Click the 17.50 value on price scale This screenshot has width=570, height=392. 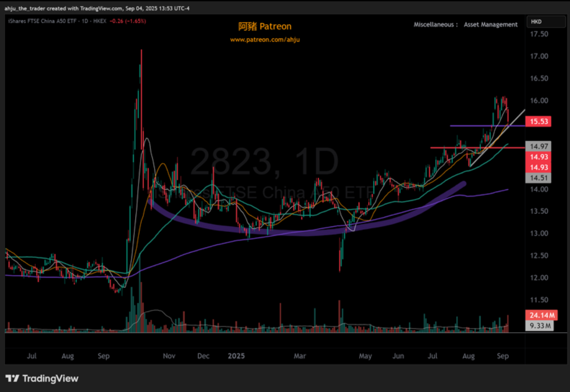pyautogui.click(x=539, y=34)
